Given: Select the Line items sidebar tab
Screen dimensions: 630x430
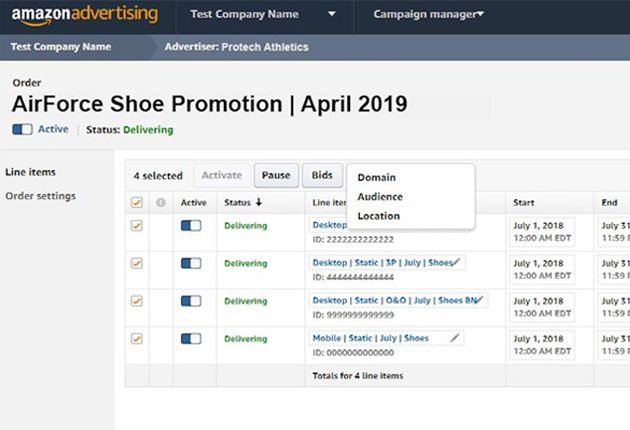Looking at the screenshot, I should [x=31, y=172].
